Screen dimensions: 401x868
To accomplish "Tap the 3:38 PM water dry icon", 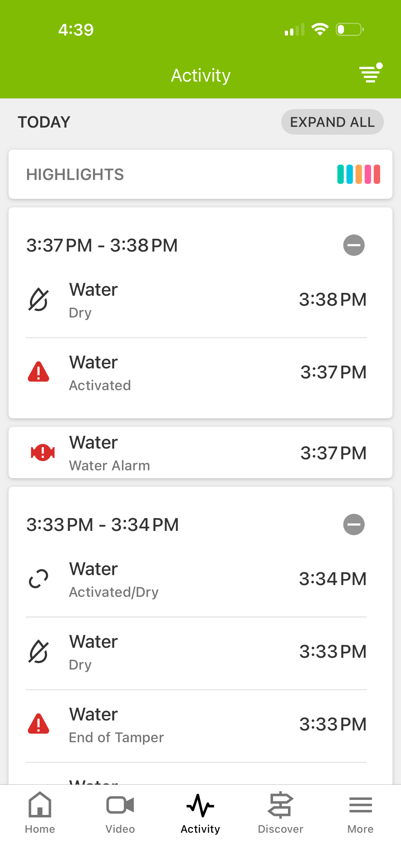I will (x=38, y=300).
